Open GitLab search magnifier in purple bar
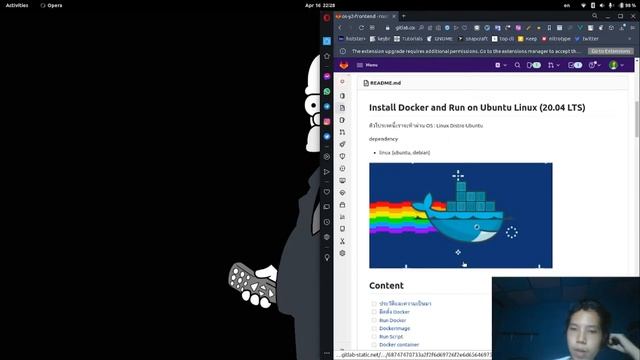Screen dimensions: 640x360 point(517,65)
